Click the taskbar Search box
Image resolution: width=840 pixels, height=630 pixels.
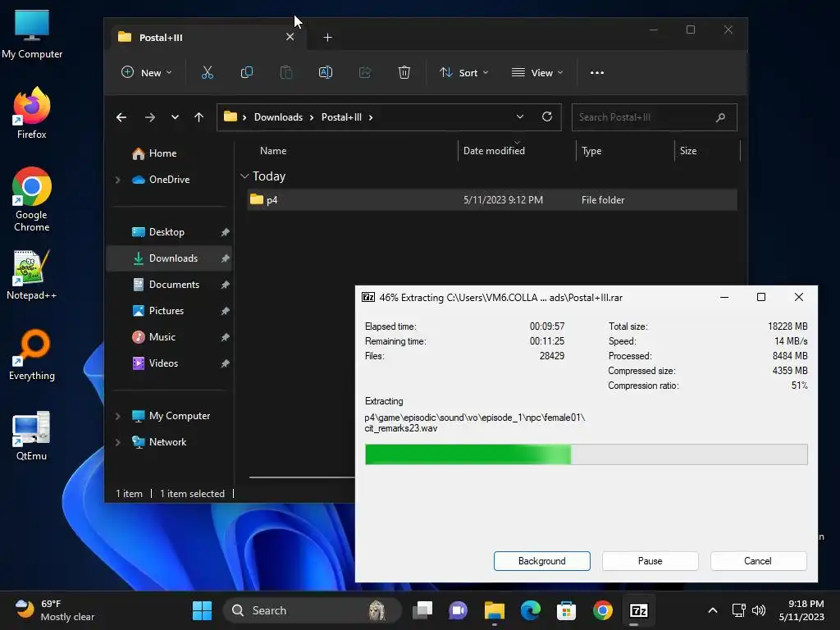(x=312, y=610)
